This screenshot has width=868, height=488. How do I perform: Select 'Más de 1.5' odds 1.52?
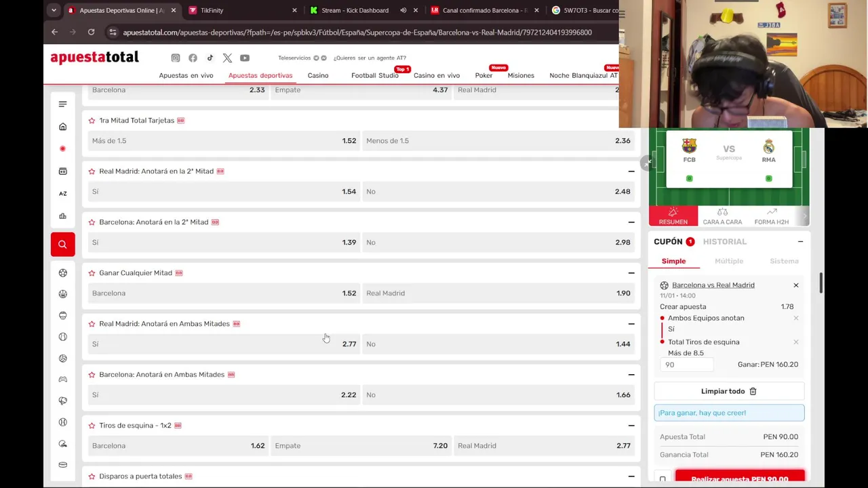point(224,140)
